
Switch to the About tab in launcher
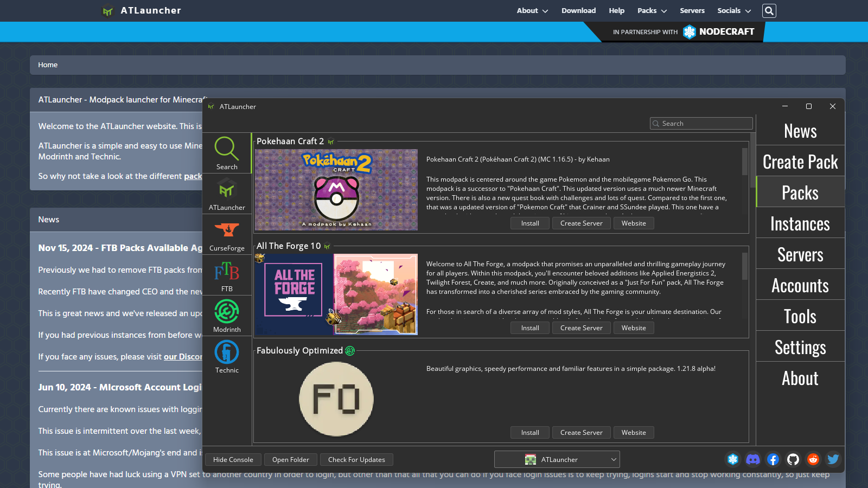click(800, 378)
